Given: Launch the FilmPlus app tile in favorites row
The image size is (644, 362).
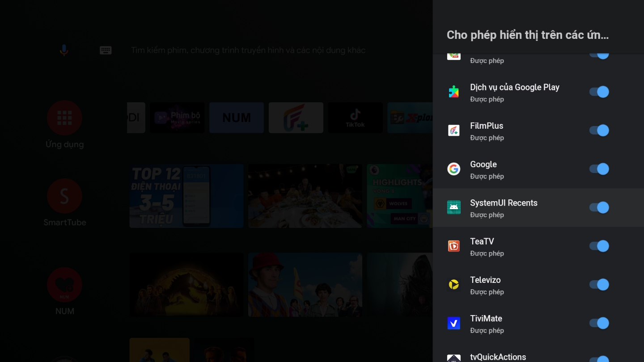Looking at the screenshot, I should 296,118.
